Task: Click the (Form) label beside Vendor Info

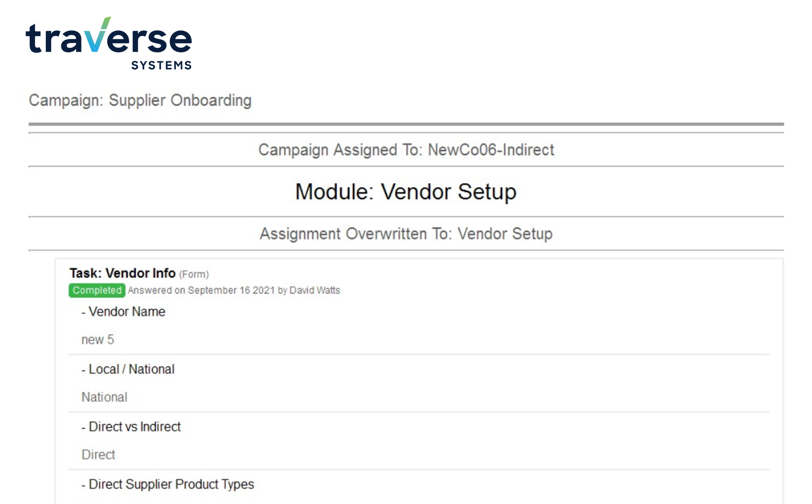Action: click(x=194, y=274)
